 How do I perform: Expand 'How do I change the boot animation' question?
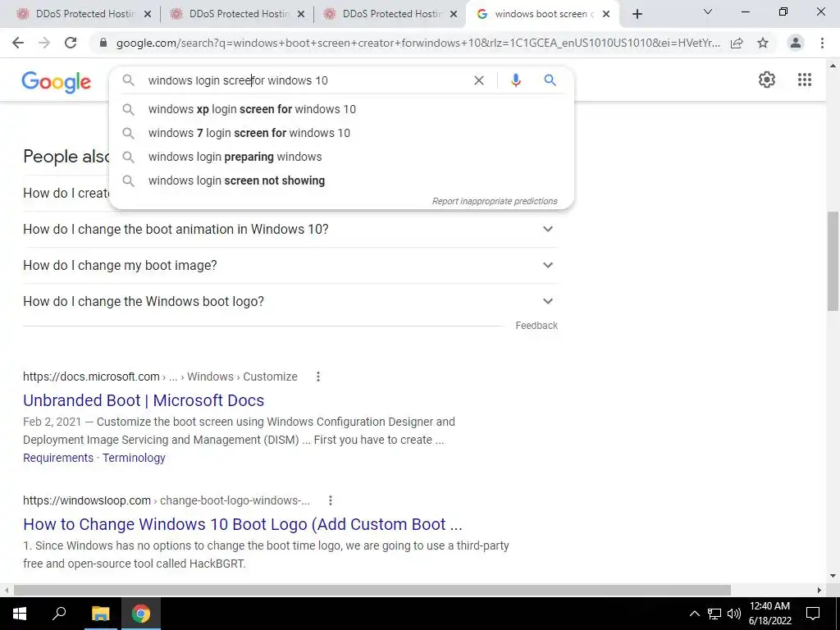click(x=290, y=230)
